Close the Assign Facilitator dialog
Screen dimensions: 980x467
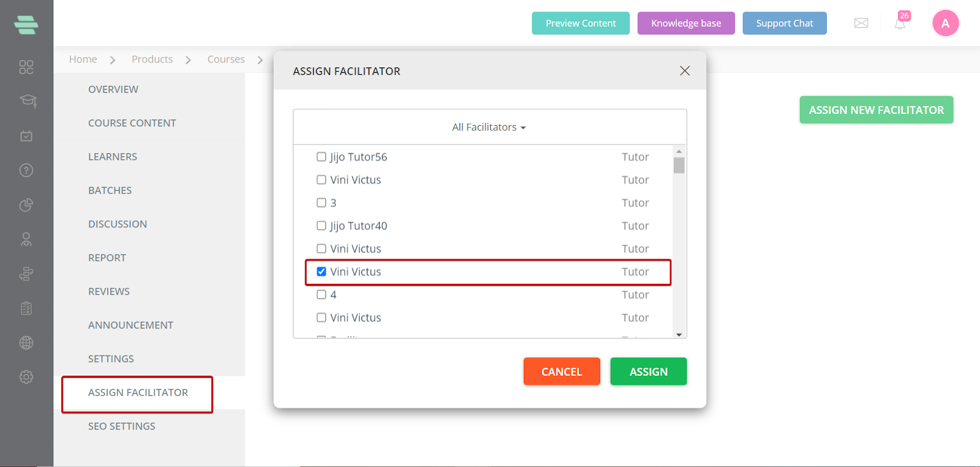[x=685, y=71]
